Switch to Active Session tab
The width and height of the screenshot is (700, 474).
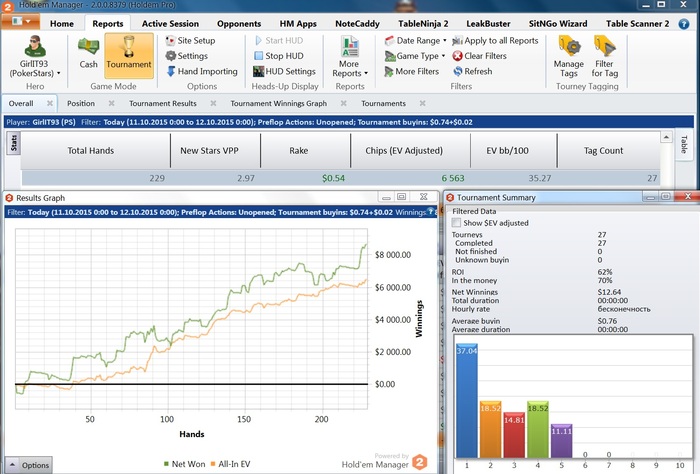coord(170,24)
